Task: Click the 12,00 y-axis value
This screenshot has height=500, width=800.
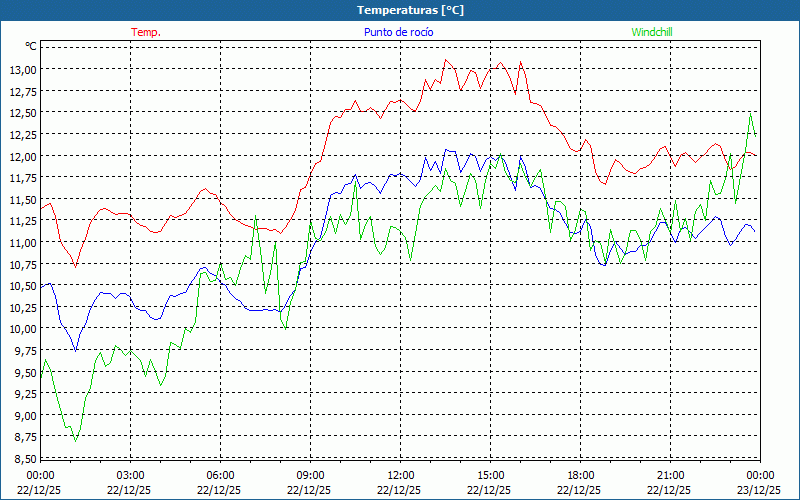Action: (23, 156)
